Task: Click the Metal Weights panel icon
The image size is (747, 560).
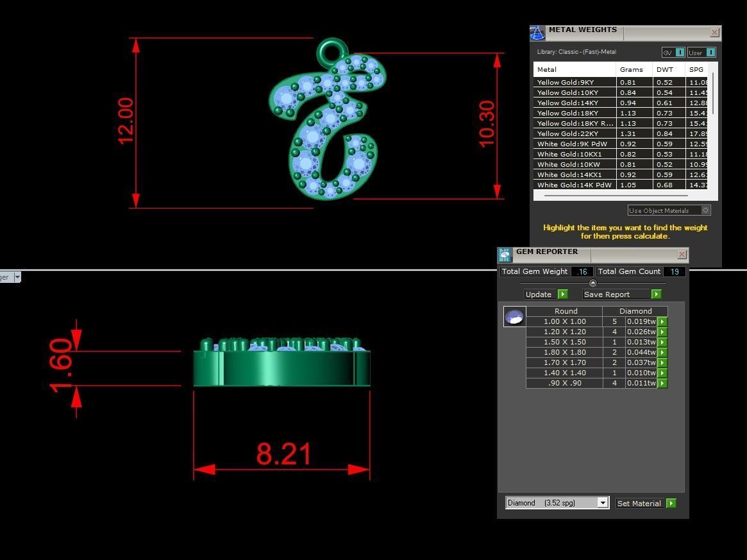Action: coord(537,33)
